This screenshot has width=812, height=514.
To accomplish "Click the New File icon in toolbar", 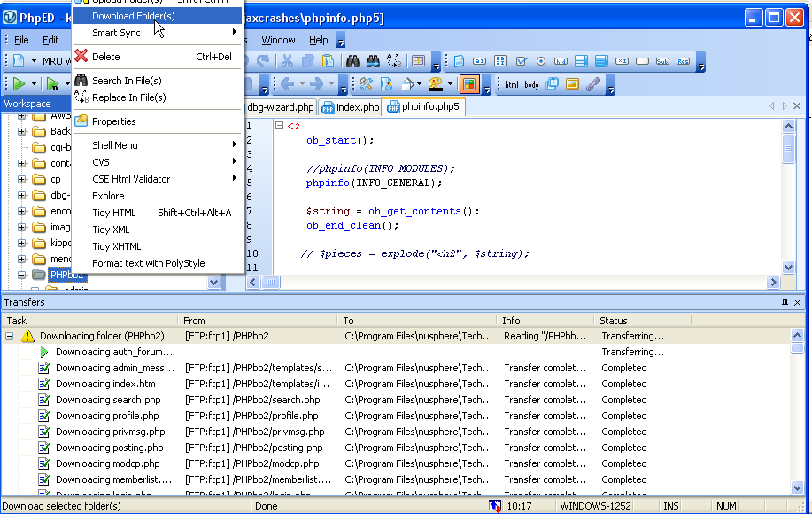I will tap(19, 61).
